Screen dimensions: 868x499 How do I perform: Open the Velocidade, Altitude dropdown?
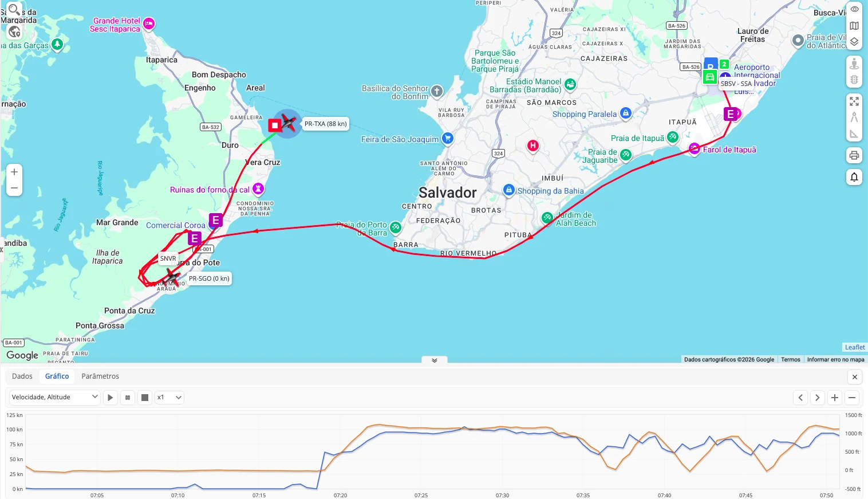(x=55, y=397)
